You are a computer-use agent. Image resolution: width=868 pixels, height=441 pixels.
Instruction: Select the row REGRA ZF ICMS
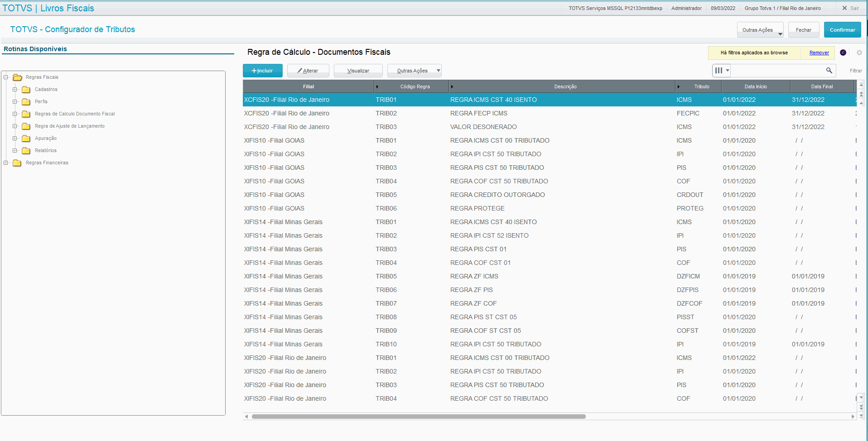pos(550,276)
